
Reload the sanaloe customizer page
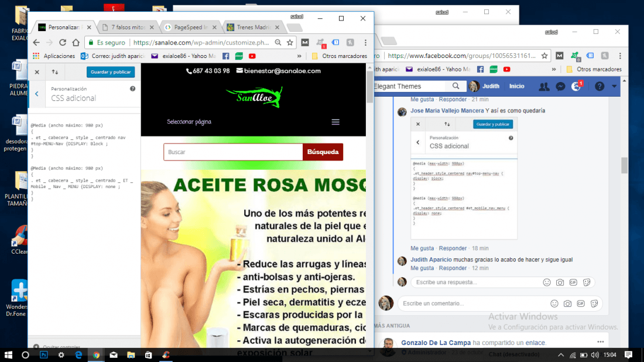(x=63, y=42)
